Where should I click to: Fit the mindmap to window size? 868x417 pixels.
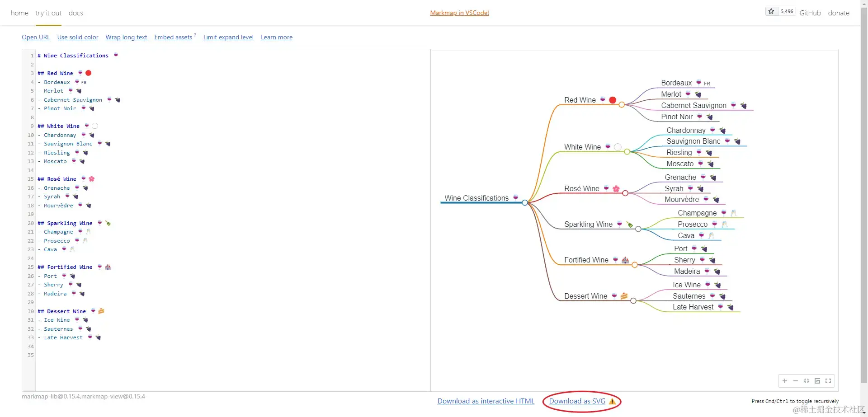click(x=807, y=381)
